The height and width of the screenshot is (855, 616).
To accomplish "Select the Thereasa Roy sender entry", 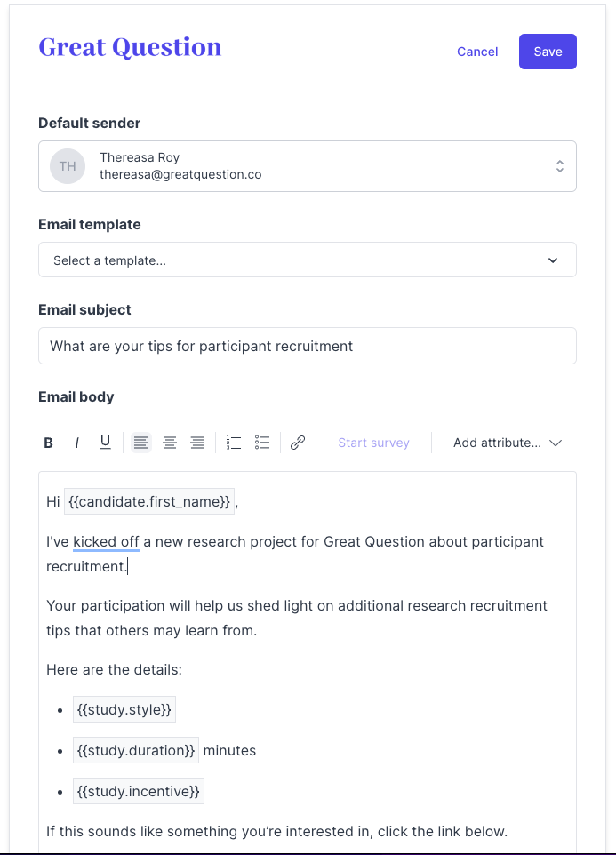I will (178, 165).
